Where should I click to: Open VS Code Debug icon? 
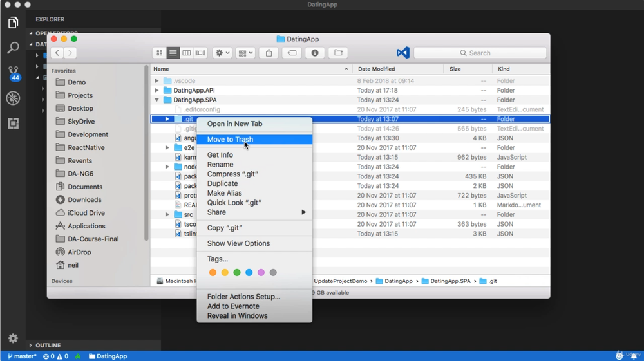point(13,98)
